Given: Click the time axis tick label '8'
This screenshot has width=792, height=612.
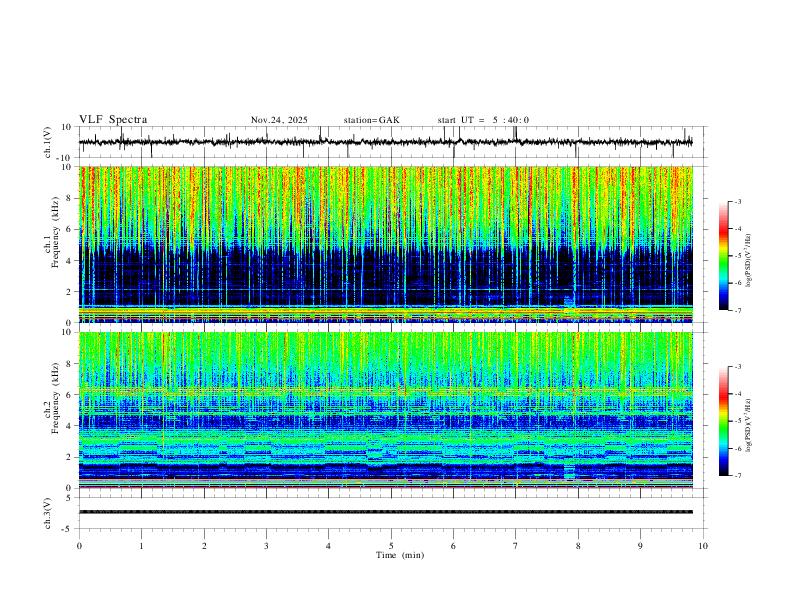Looking at the screenshot, I should tap(578, 546).
